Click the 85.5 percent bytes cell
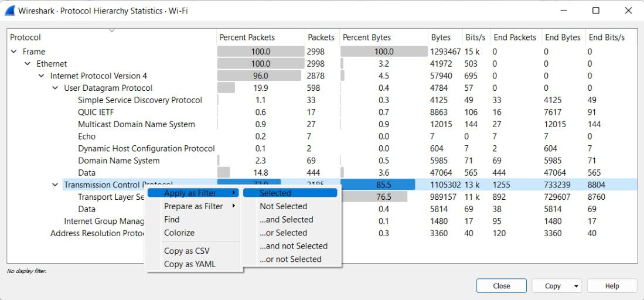 [384, 185]
